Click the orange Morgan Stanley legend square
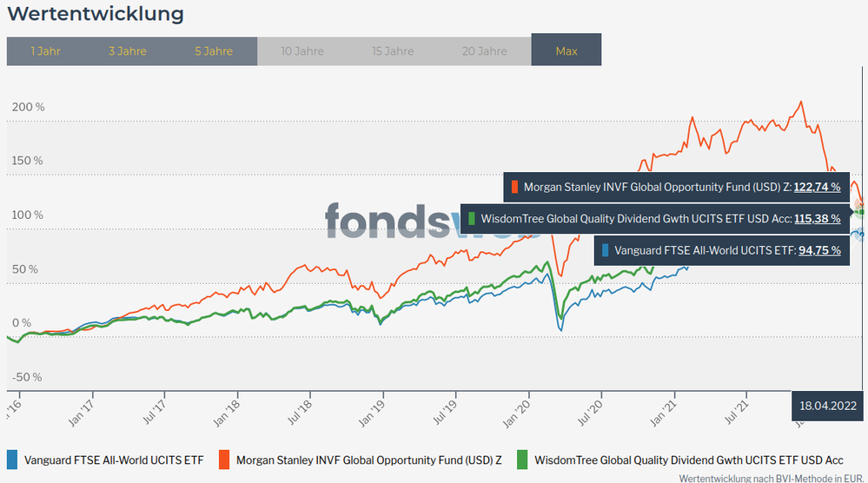The image size is (868, 483). tap(224, 460)
